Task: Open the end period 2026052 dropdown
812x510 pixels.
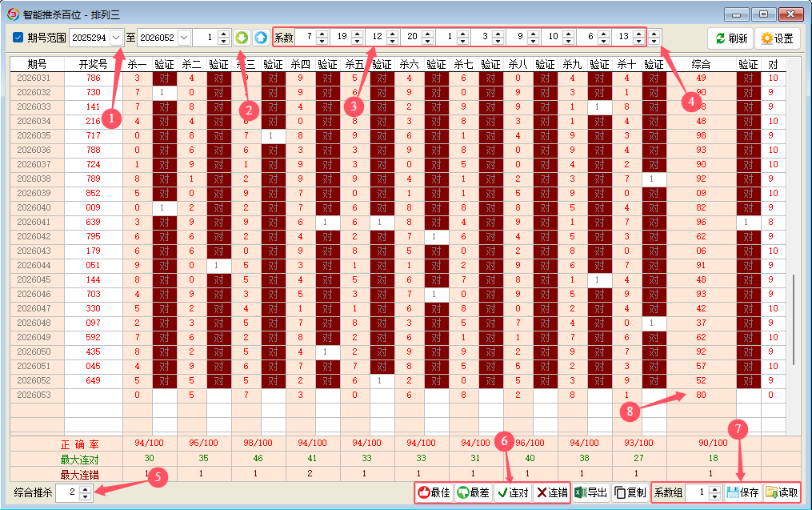Action: [184, 38]
